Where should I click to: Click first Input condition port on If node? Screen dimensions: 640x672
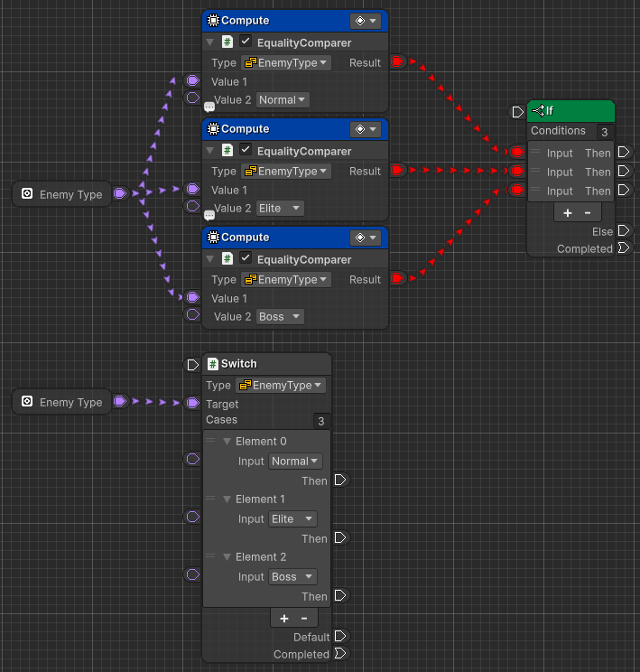(x=517, y=151)
